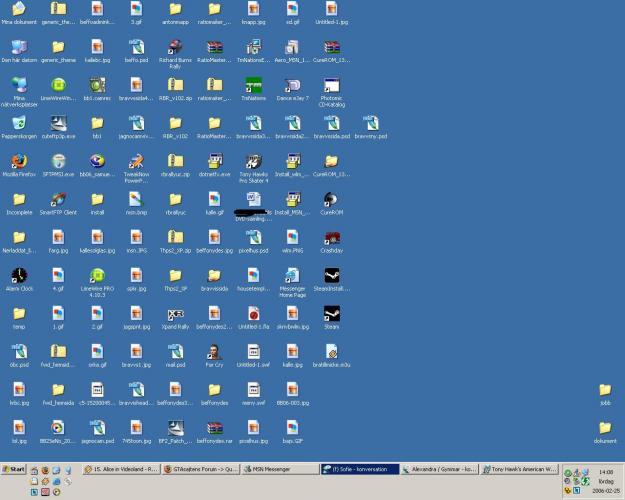The image size is (625, 500).
Task: Open LimeWire PRO 4.10.3 shortcut
Action: (x=96, y=275)
